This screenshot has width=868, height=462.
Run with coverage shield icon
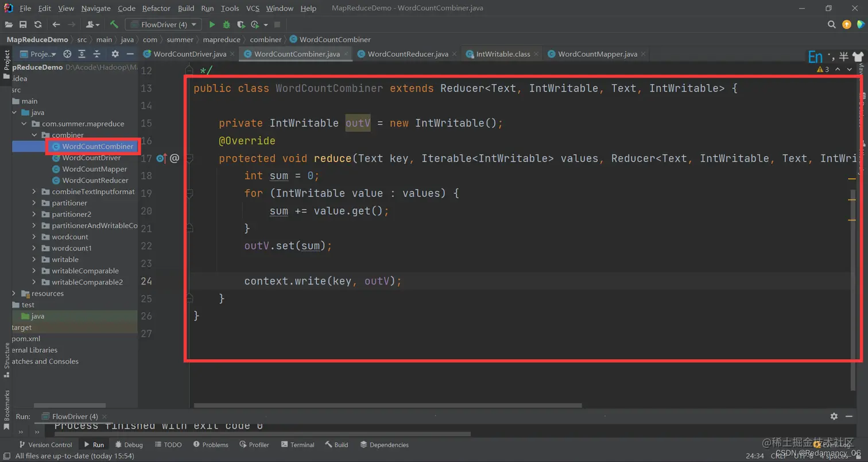pyautogui.click(x=241, y=25)
